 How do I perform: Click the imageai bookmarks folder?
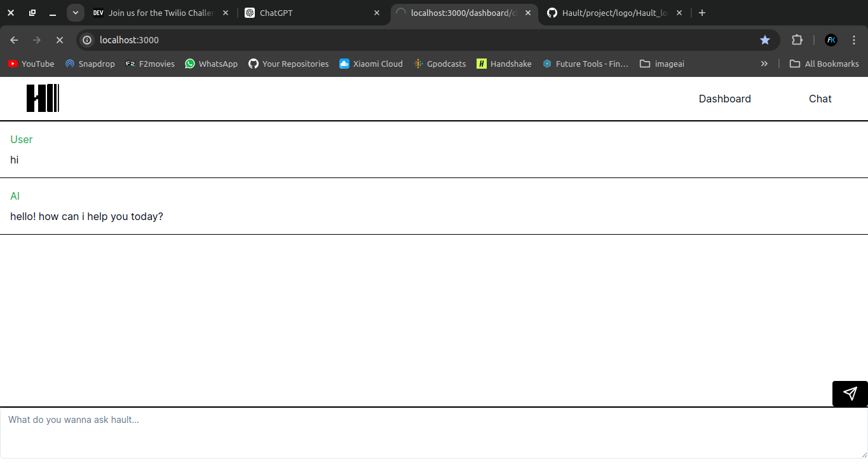[x=661, y=64]
